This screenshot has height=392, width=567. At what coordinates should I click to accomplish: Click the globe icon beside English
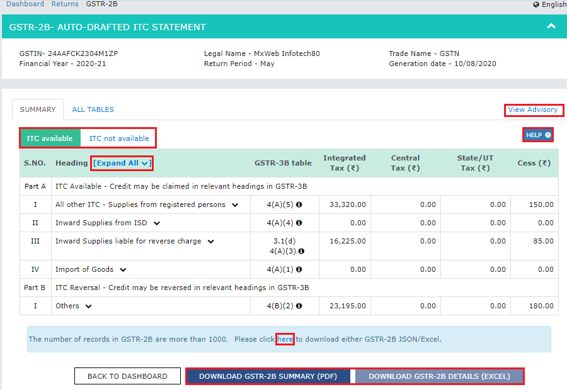pyautogui.click(x=534, y=4)
